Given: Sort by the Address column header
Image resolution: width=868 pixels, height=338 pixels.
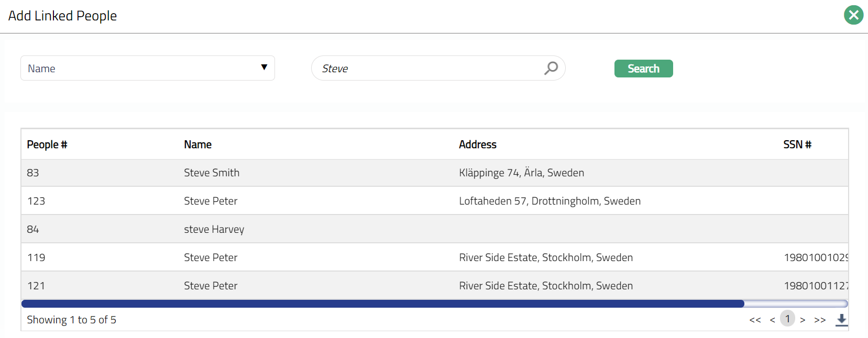Looking at the screenshot, I should coord(477,144).
